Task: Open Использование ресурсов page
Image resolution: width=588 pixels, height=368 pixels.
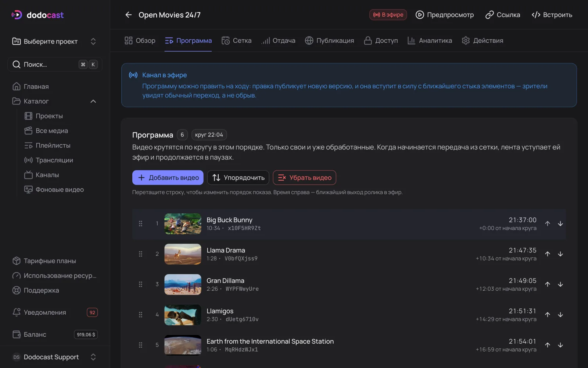Action: [x=55, y=276]
